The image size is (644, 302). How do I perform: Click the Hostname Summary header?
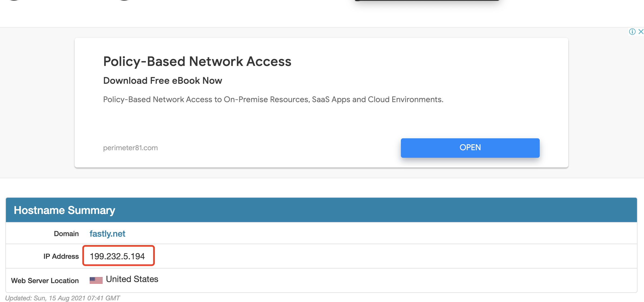click(64, 210)
